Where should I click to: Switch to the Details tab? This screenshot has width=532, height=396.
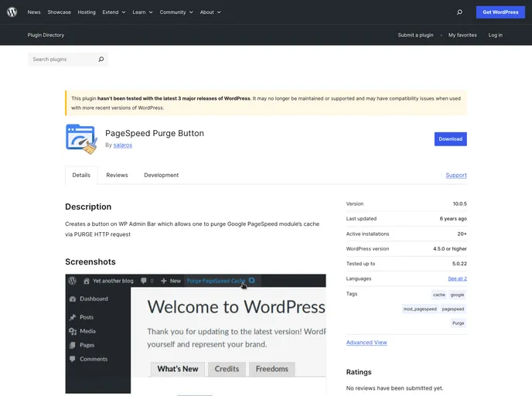(81, 175)
